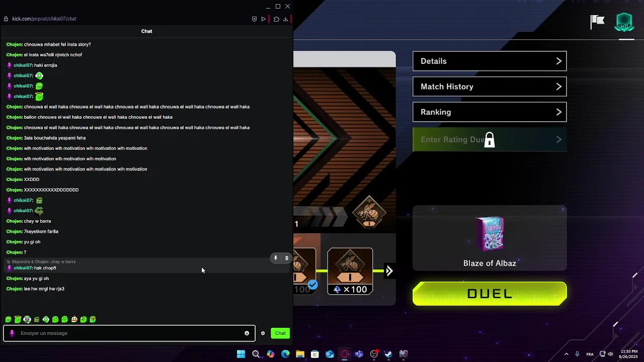Open Microsoft Teams from taskbar
This screenshot has height=362, width=644.
pyautogui.click(x=359, y=354)
